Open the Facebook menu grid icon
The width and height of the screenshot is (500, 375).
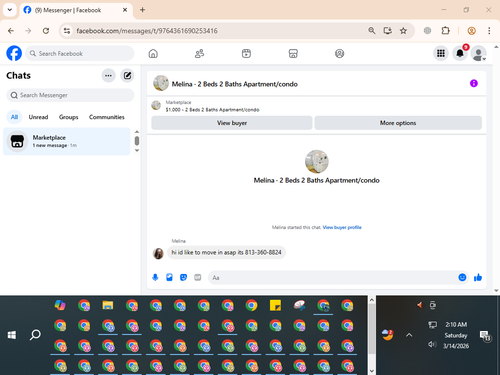pos(441,53)
